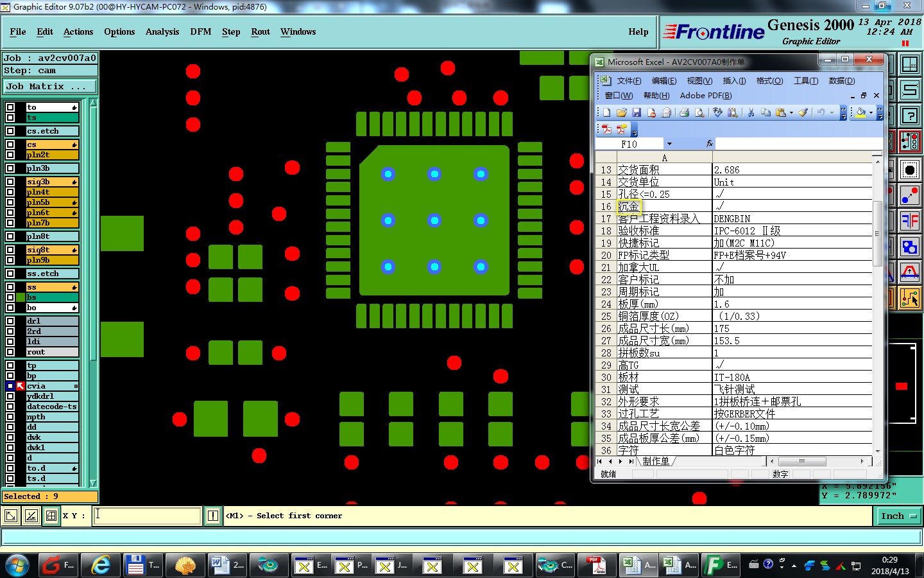Expand the PDF toolbar options arrow
This screenshot has width=924, height=578.
634,130
